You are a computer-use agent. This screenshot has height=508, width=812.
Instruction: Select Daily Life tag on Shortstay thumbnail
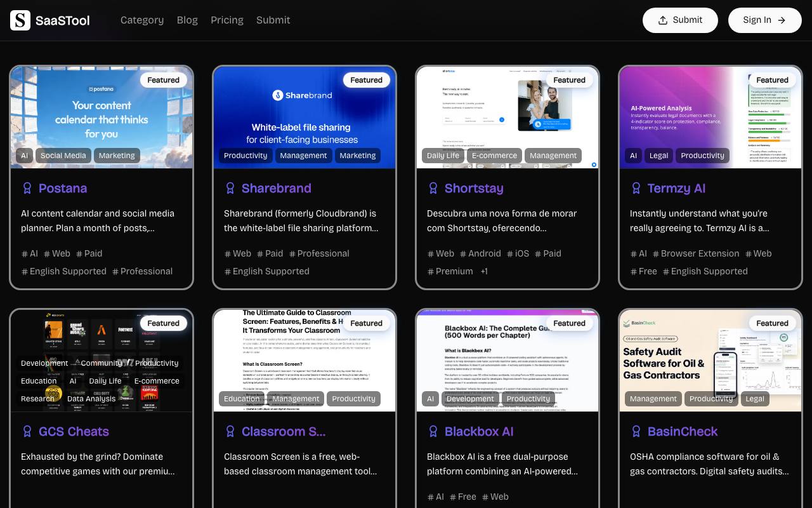(x=443, y=156)
